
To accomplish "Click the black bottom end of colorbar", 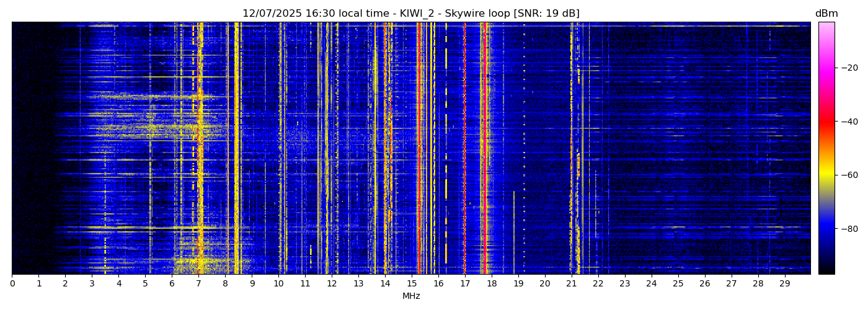I will coord(826,271).
